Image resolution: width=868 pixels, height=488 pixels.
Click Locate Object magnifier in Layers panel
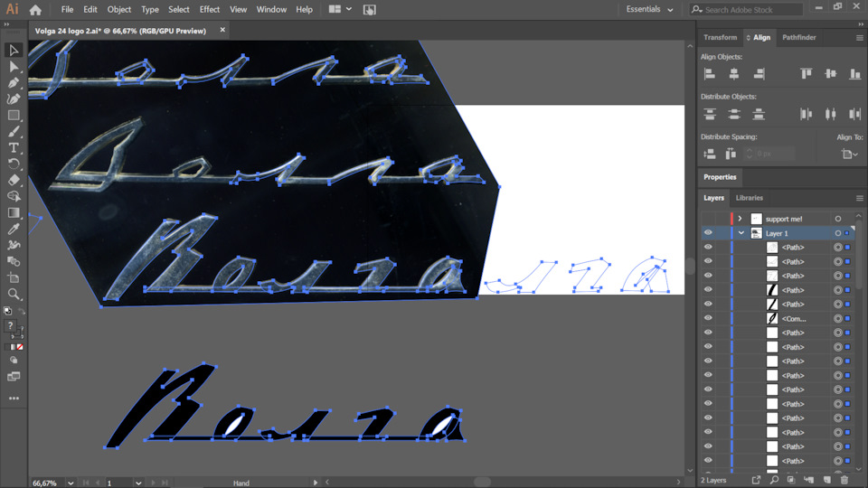pyautogui.click(x=774, y=480)
